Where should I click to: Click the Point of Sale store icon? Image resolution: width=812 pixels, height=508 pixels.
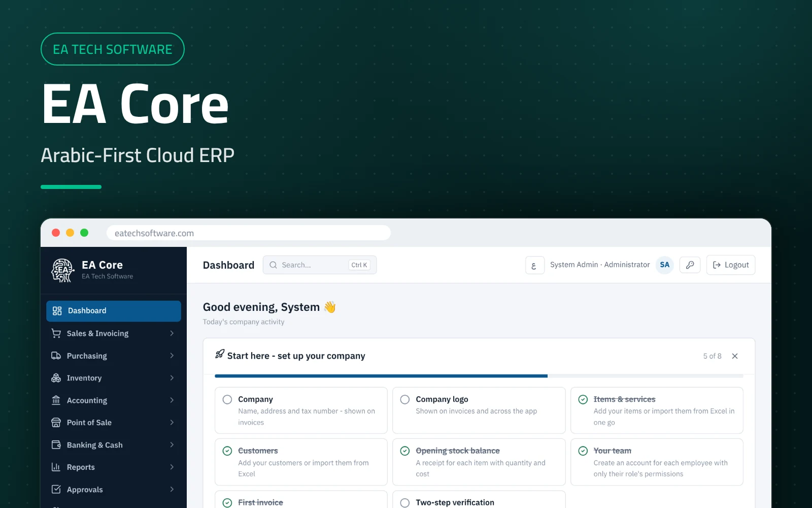pyautogui.click(x=56, y=423)
